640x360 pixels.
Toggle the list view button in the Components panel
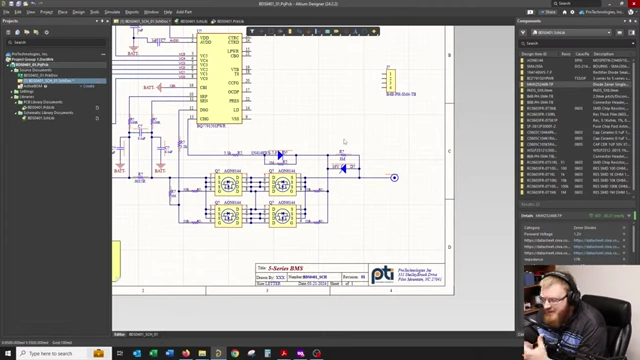point(620,33)
